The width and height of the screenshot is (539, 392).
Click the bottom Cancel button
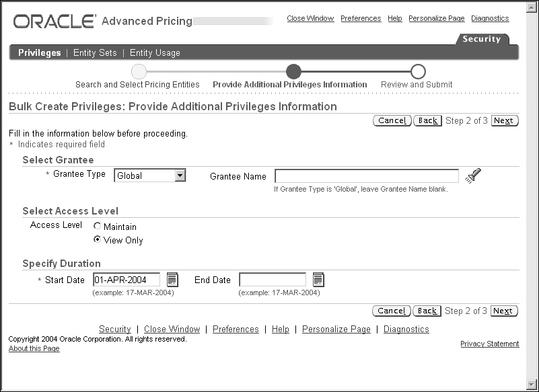(391, 311)
